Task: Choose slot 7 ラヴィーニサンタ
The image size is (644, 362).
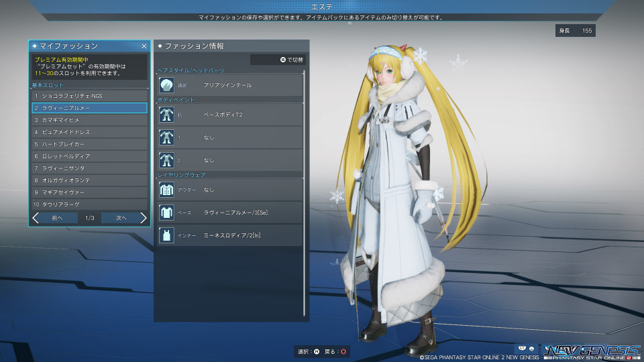Action: tap(89, 168)
